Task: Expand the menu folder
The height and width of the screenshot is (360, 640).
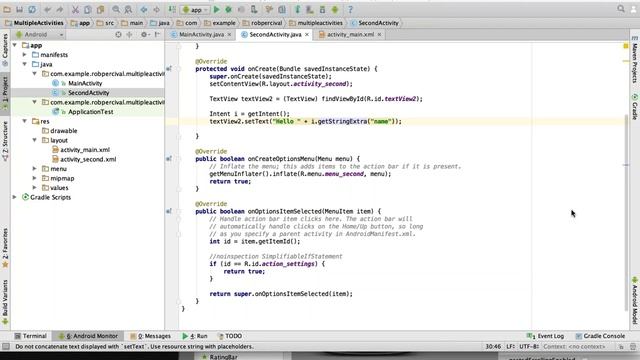Action: pos(35,169)
